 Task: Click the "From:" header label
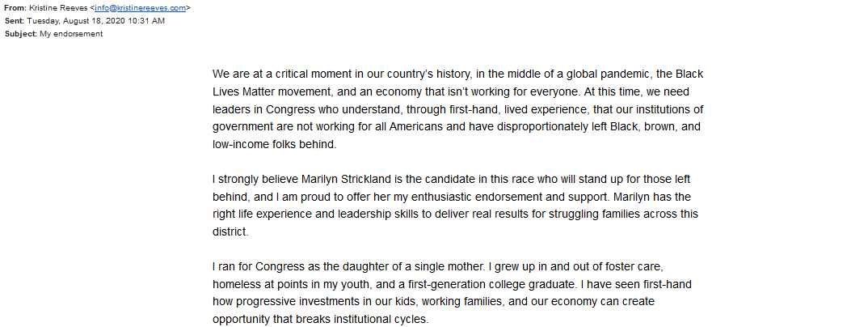[x=15, y=8]
